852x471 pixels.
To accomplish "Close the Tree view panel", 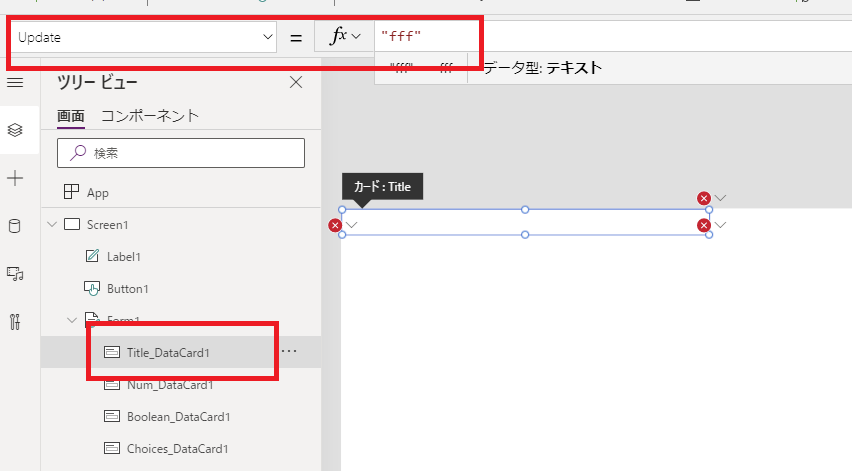I will (x=296, y=82).
